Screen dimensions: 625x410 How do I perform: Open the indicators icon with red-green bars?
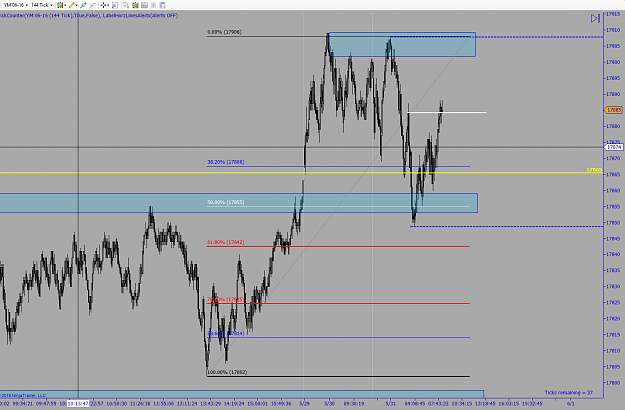[x=136, y=5]
